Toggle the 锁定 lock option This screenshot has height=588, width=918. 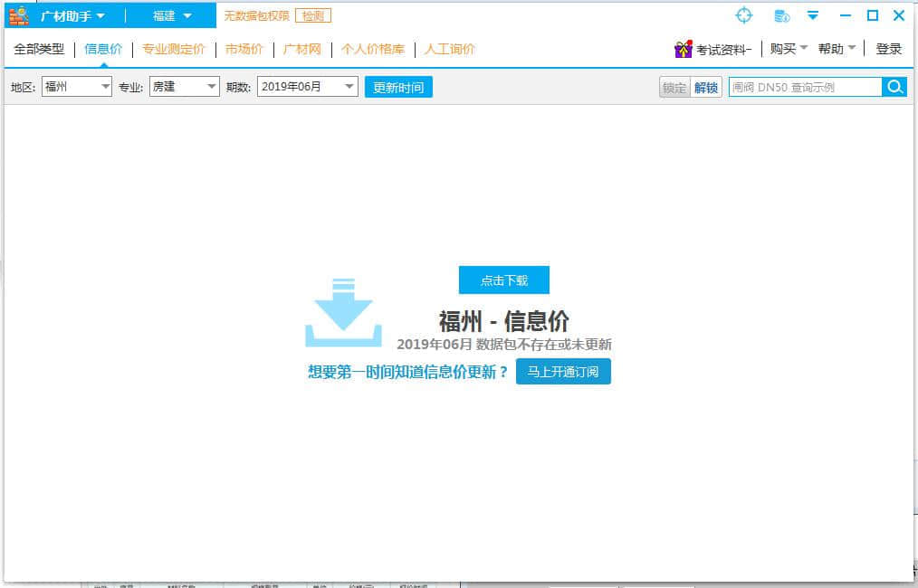tap(674, 88)
